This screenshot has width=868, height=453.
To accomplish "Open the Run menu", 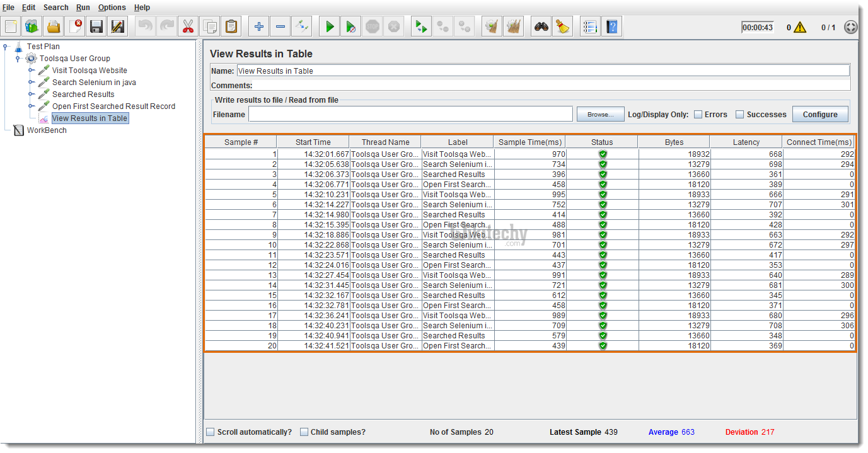I will 83,8.
